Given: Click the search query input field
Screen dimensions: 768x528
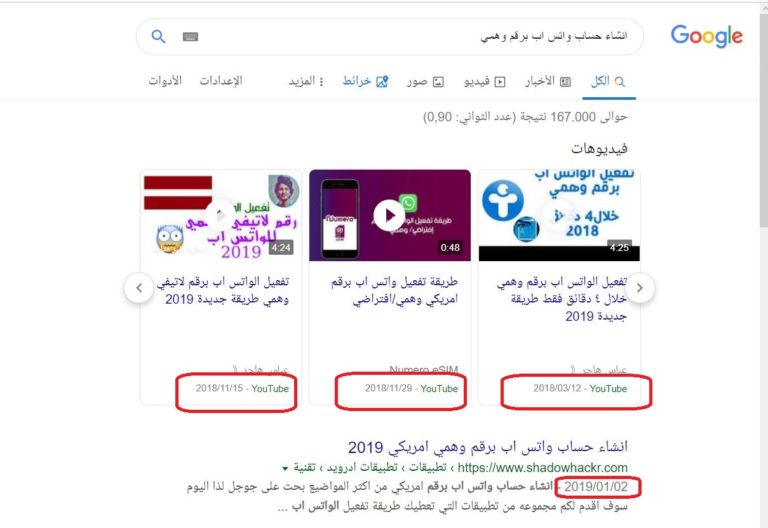Looking at the screenshot, I should (x=416, y=37).
